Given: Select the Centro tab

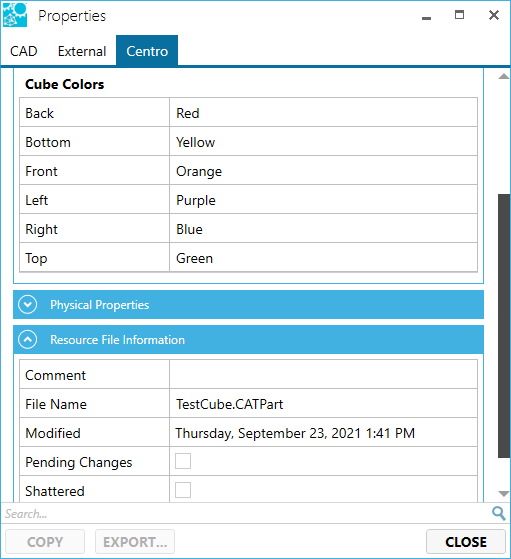Looking at the screenshot, I should click(x=147, y=51).
